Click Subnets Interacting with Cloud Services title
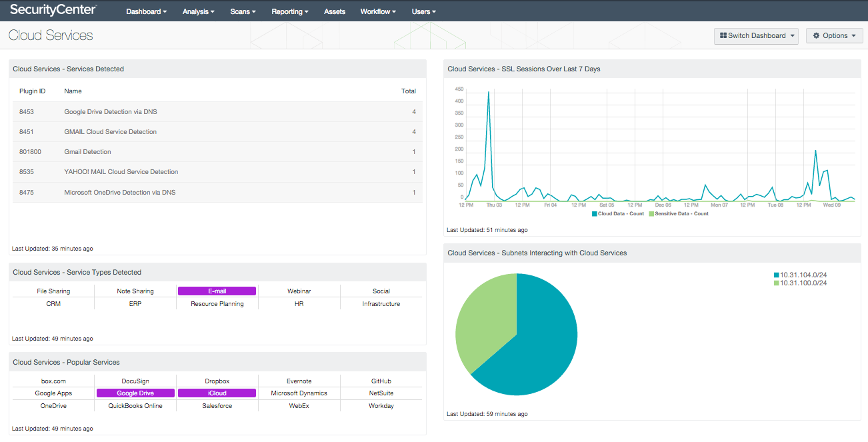The width and height of the screenshot is (868, 442). [537, 253]
